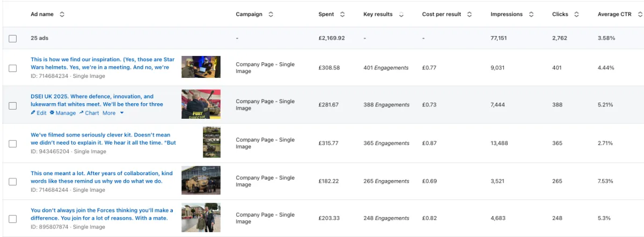
Task: Open Average CTR column sort options
Action: [640, 15]
